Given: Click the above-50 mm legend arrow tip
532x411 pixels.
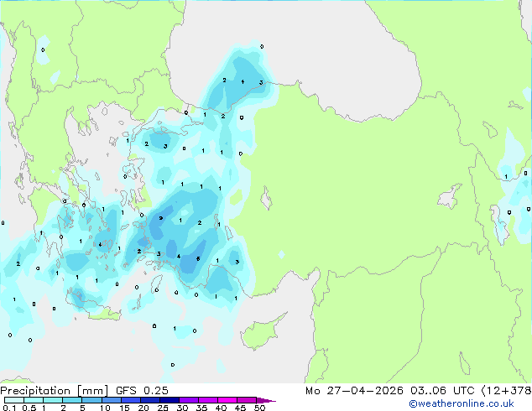Looking at the screenshot, I should [x=266, y=400].
